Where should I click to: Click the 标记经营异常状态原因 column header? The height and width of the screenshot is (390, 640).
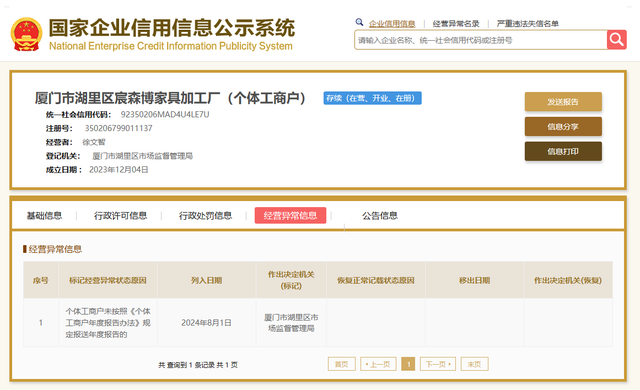(x=108, y=280)
